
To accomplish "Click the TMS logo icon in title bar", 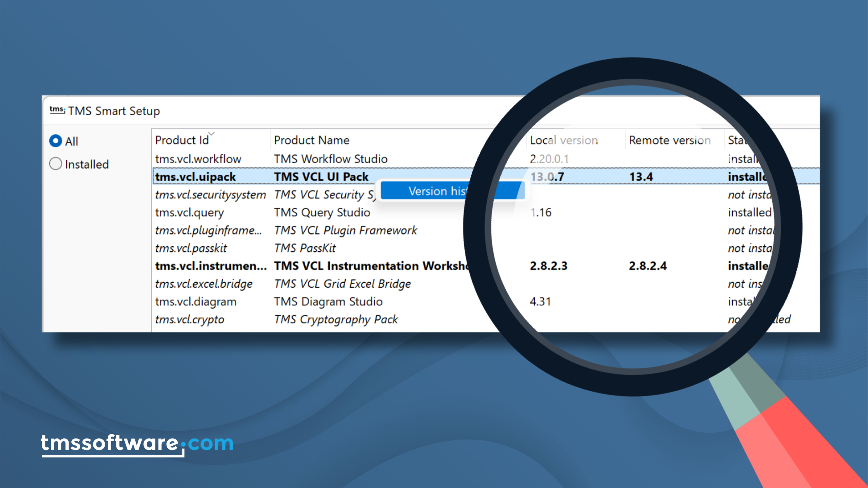I will tap(57, 110).
